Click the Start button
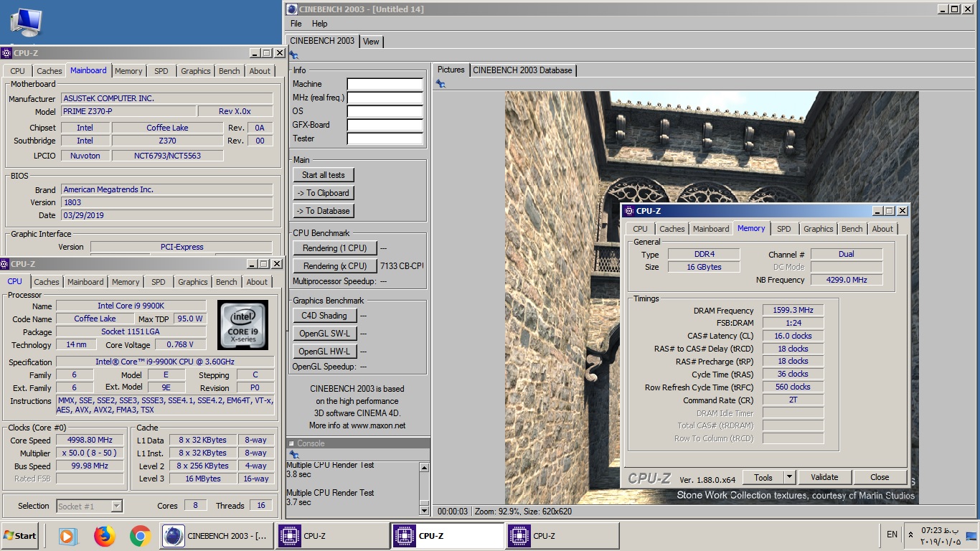The height and width of the screenshot is (551, 980). 19,536
